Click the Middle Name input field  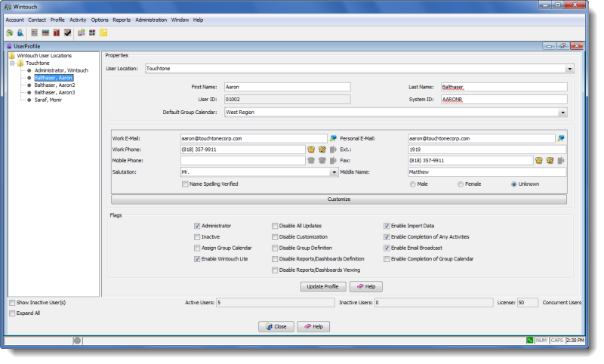click(x=487, y=173)
